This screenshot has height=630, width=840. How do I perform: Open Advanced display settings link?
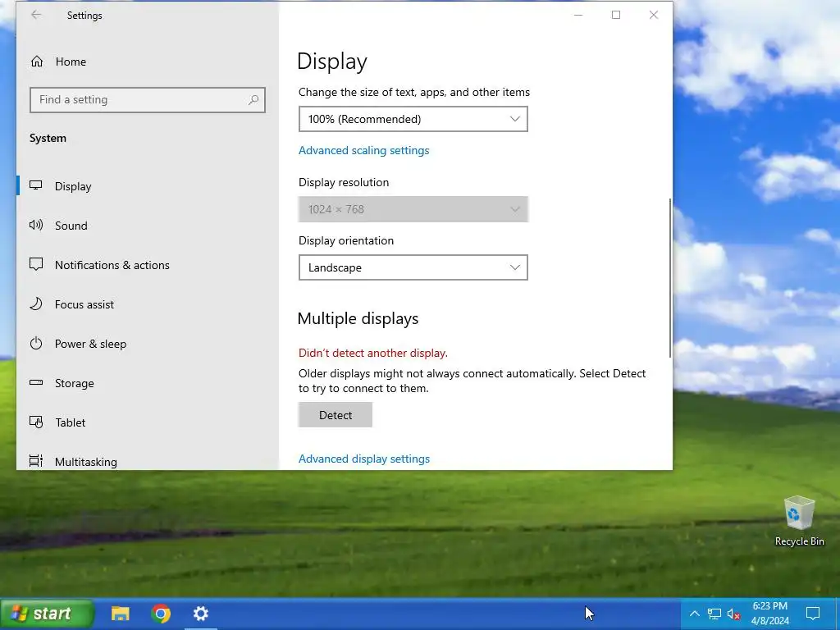(x=363, y=459)
